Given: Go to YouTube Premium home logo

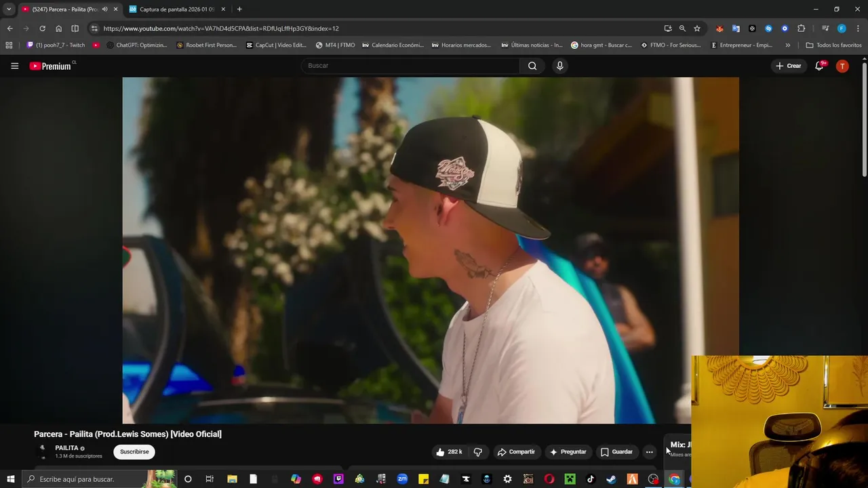Looking at the screenshot, I should 50,66.
